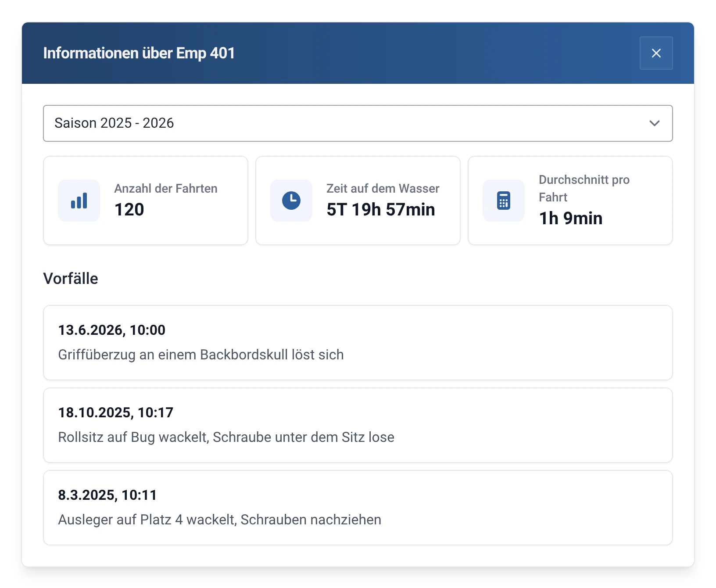716x588 pixels.
Task: Click the calculator average icon
Action: (504, 201)
